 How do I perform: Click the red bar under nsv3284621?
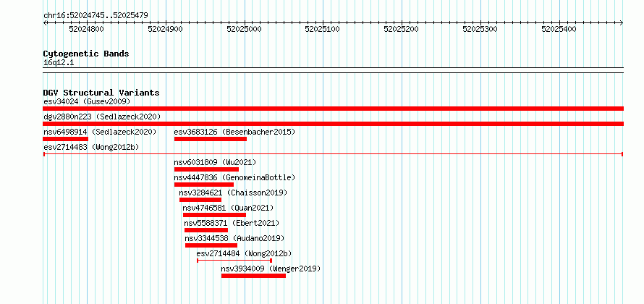tap(200, 200)
